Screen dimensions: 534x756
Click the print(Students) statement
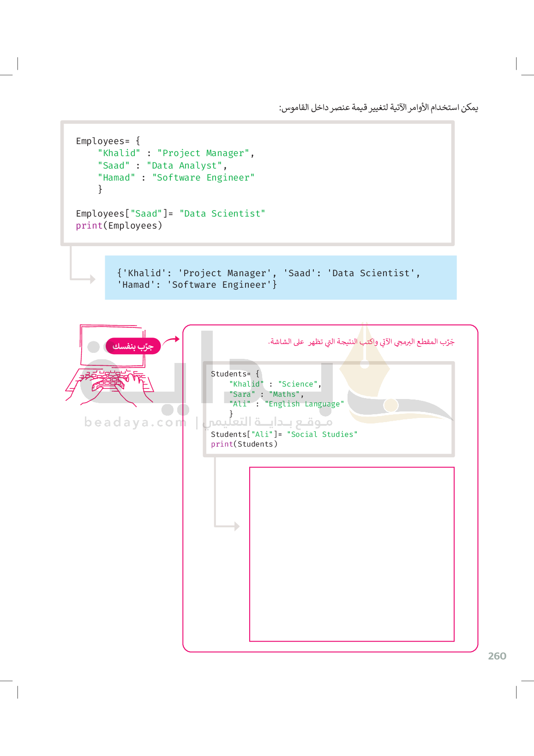[244, 444]
